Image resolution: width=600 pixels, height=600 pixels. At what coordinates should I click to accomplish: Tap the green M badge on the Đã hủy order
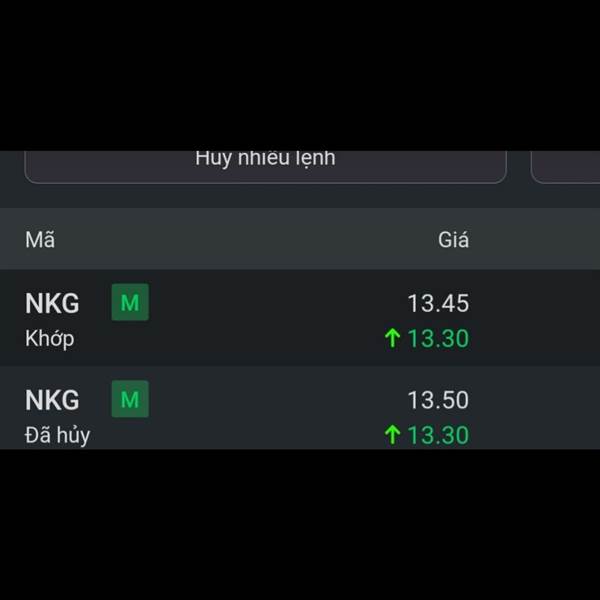point(130,399)
